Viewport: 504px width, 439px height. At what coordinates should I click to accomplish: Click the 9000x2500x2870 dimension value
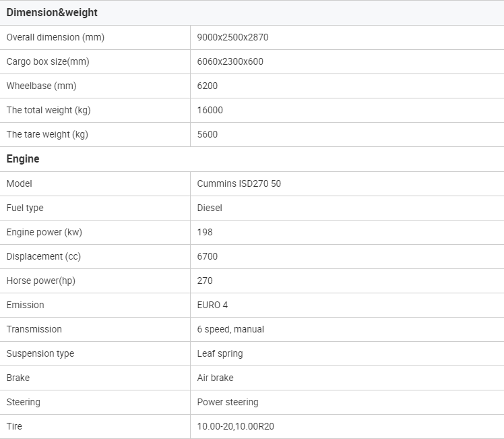pos(232,37)
